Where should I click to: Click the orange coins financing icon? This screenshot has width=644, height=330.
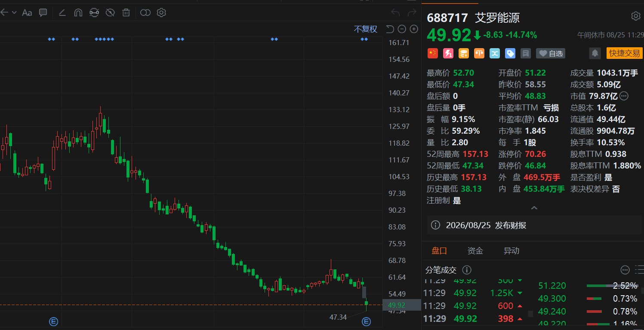[463, 53]
